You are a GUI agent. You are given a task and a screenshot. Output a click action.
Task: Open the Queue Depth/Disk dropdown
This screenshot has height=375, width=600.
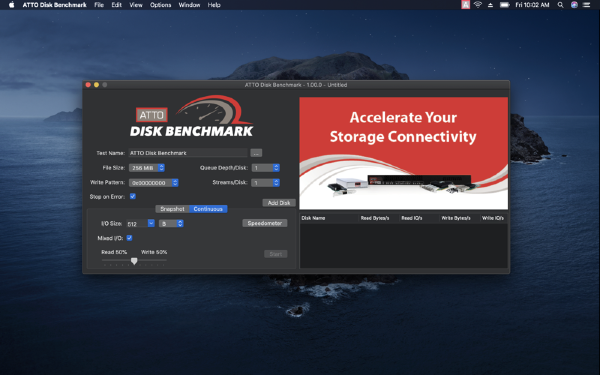click(x=266, y=168)
